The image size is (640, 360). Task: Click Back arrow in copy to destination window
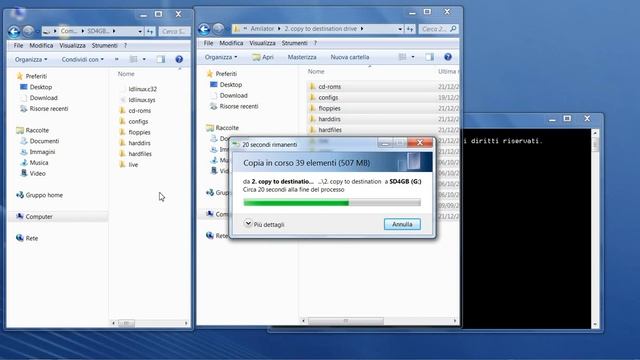click(x=204, y=29)
